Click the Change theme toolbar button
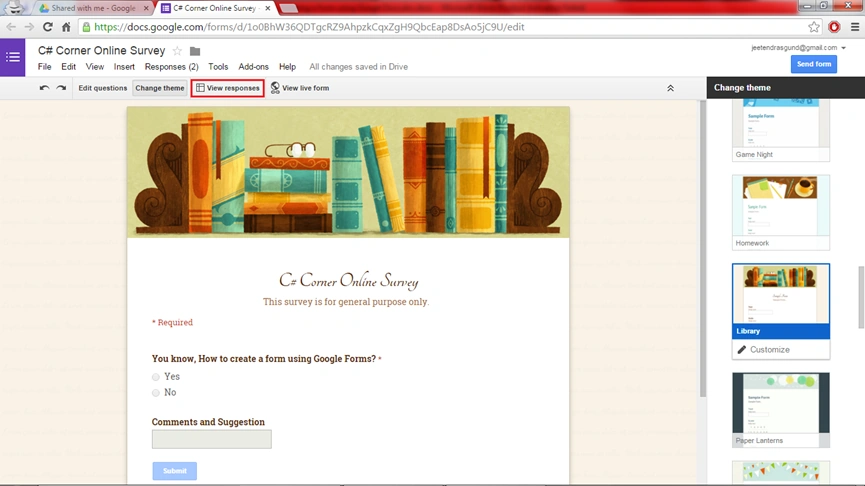 (x=160, y=88)
